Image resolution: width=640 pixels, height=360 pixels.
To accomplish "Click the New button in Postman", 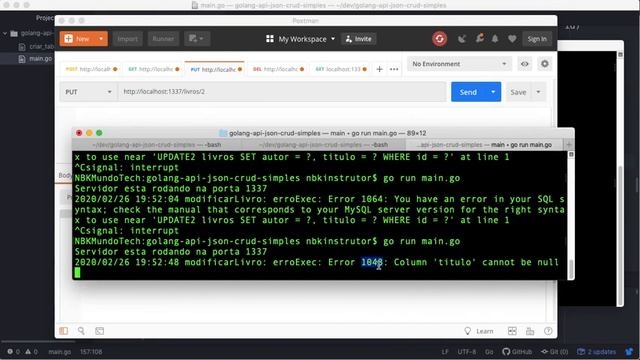I will (78, 39).
